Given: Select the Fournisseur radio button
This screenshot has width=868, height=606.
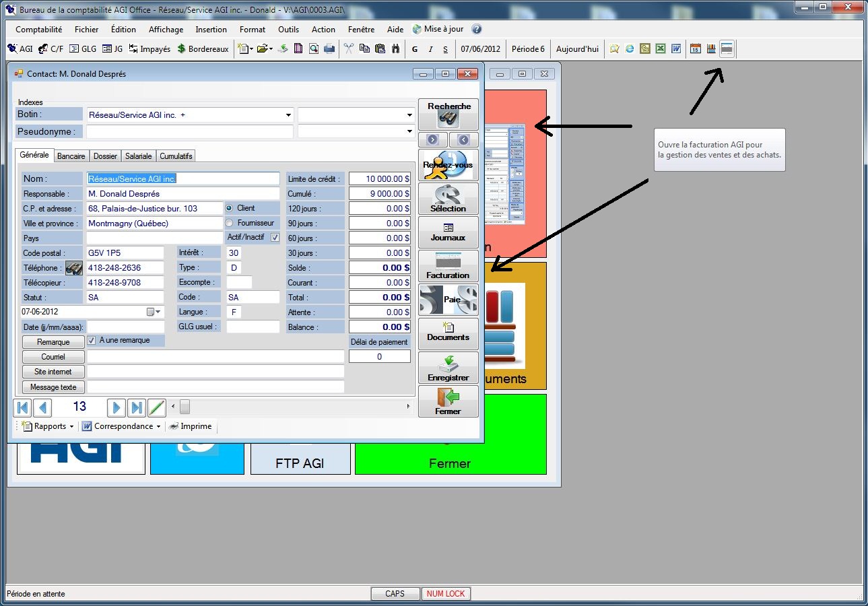Looking at the screenshot, I should tap(229, 223).
